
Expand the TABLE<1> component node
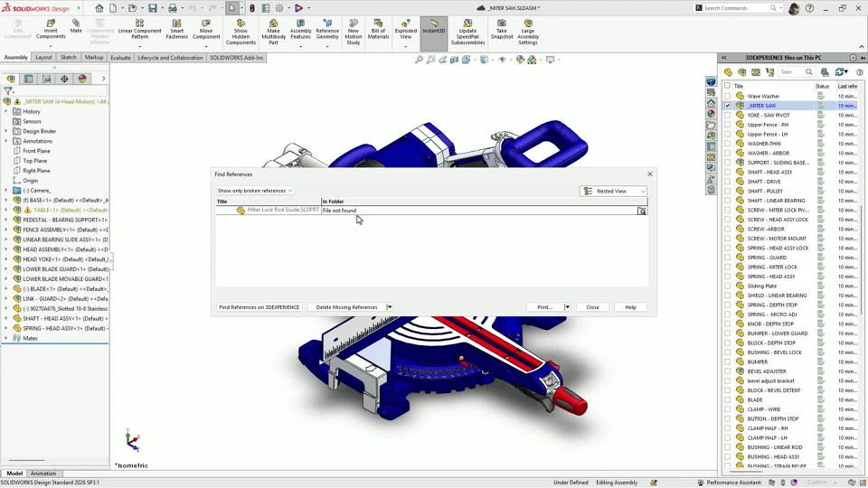coord(6,210)
